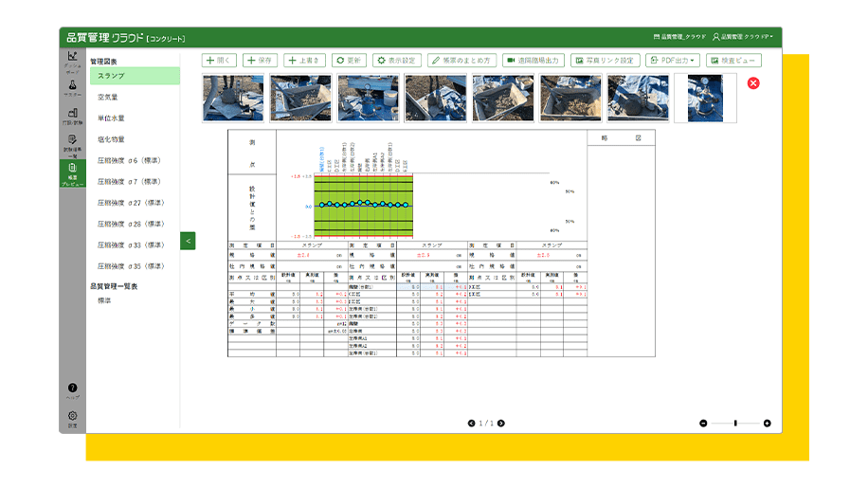
Task: Open 写真リンク設定 photo link settings
Action: coord(606,61)
